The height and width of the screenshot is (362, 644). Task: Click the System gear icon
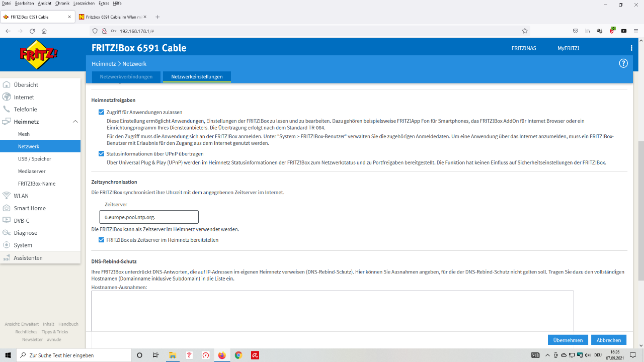coord(7,245)
